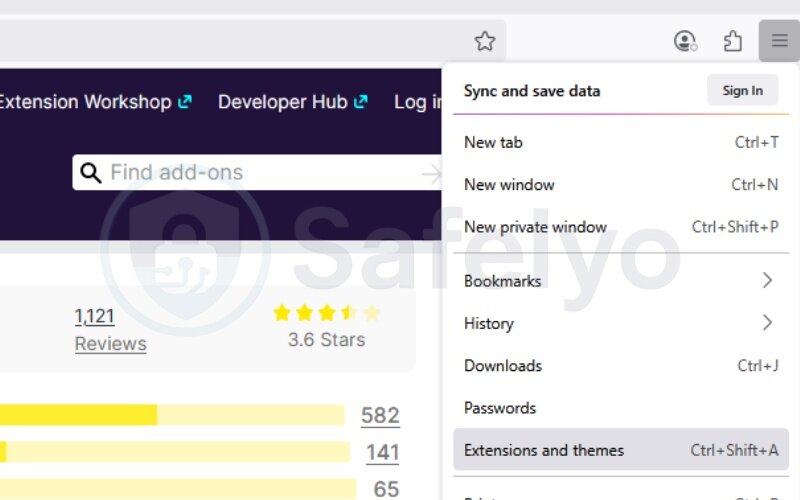Image resolution: width=800 pixels, height=500 pixels.
Task: Open Downloads from the menu
Action: point(621,365)
